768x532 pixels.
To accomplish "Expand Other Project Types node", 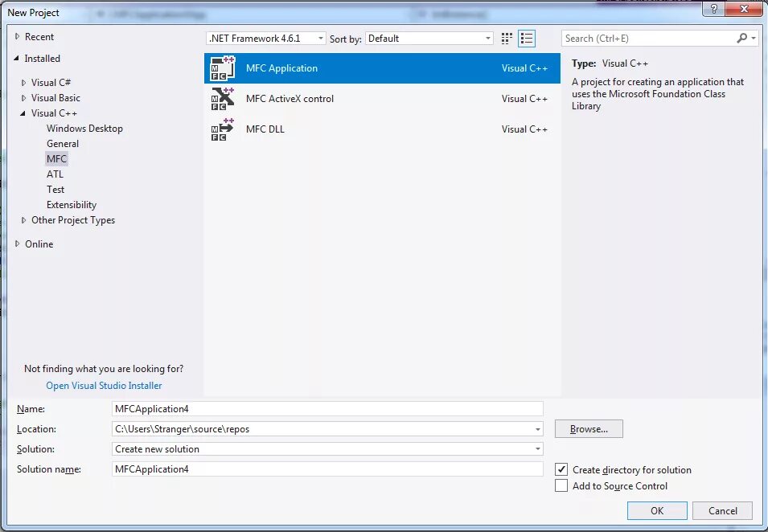I will 23,220.
